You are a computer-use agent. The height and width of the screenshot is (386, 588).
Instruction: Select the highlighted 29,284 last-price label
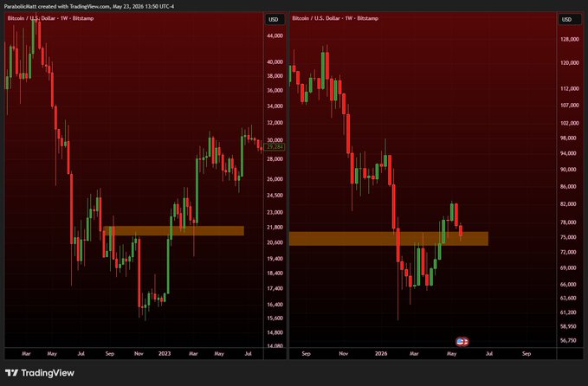pos(275,147)
